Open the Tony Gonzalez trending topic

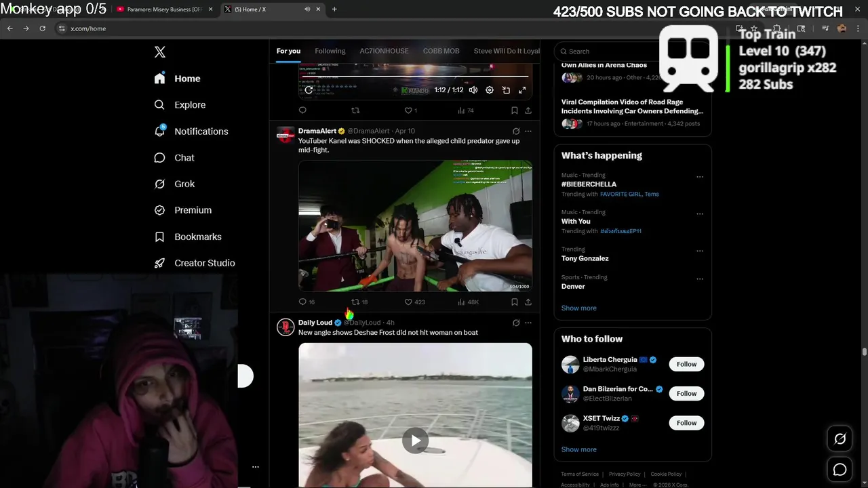[x=585, y=258]
